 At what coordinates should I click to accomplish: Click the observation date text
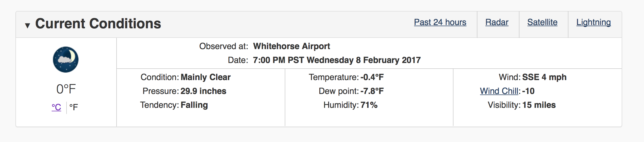pyautogui.click(x=337, y=60)
